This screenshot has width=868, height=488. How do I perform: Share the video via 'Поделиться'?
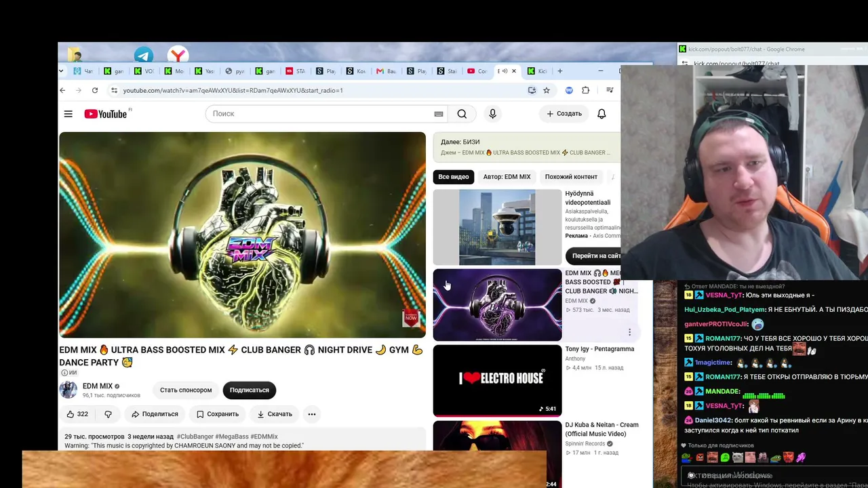[155, 414]
